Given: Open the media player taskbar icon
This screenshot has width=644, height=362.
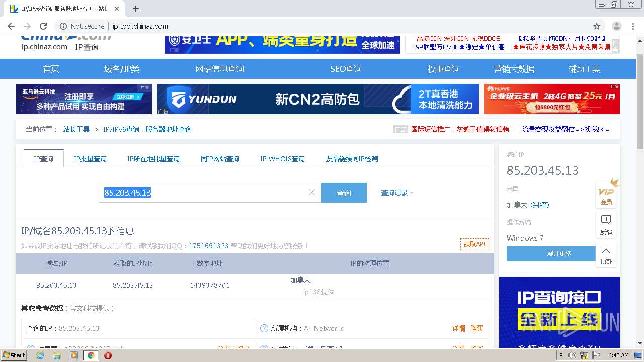Looking at the screenshot, I should [74, 355].
